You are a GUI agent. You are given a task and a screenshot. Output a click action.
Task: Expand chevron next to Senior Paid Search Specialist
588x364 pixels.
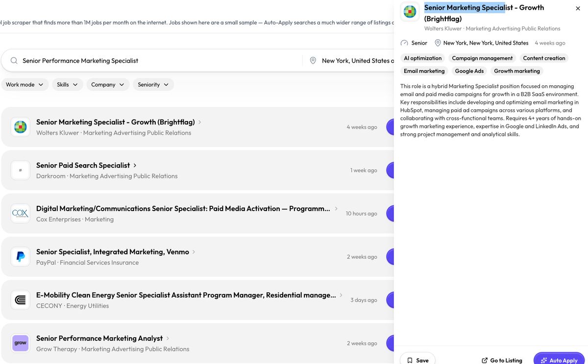coord(135,166)
